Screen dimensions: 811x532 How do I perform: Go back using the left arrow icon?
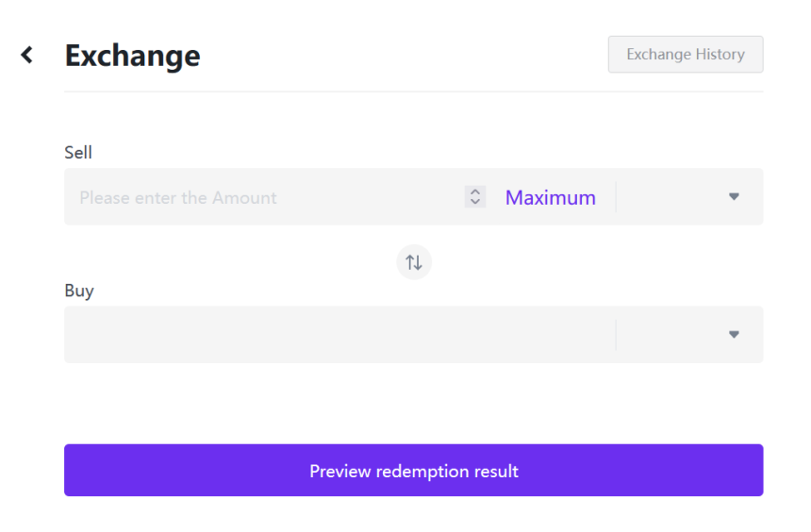[27, 55]
